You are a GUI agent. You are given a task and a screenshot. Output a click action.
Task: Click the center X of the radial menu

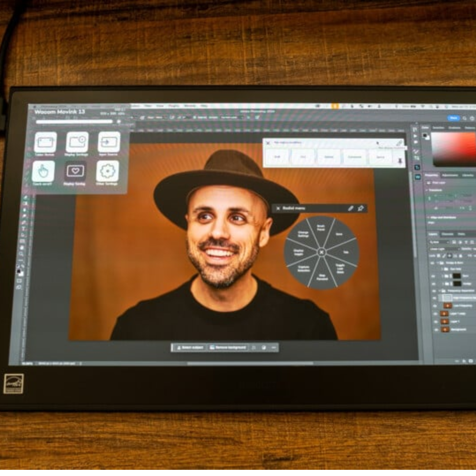click(322, 252)
